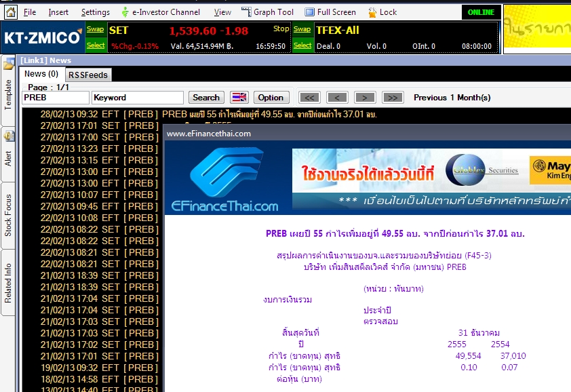This screenshot has width=571, height=392.
Task: Open news item 28/02/13 09:32 EFT
Action: pyautogui.click(x=208, y=115)
